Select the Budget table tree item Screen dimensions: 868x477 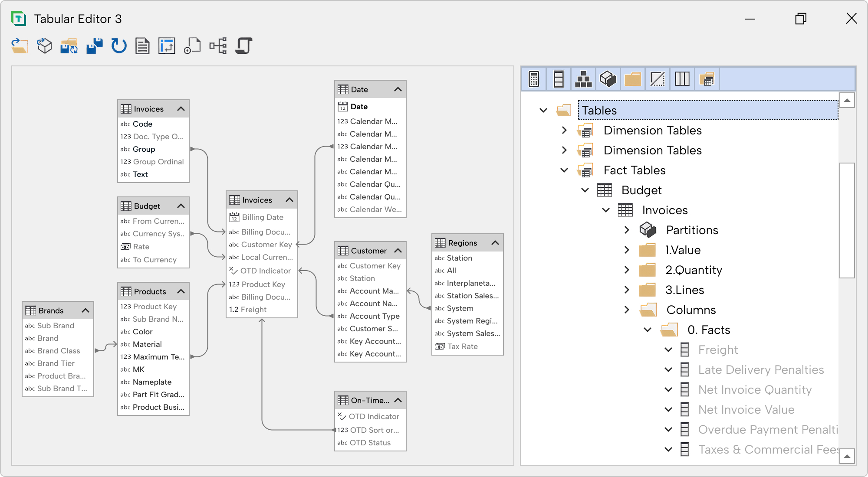coord(641,190)
